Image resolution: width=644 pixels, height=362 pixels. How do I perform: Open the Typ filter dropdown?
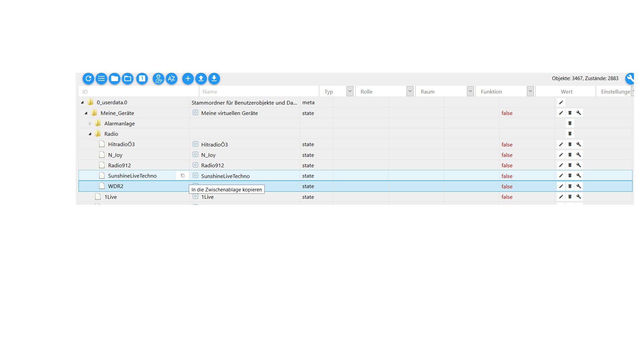tap(350, 91)
